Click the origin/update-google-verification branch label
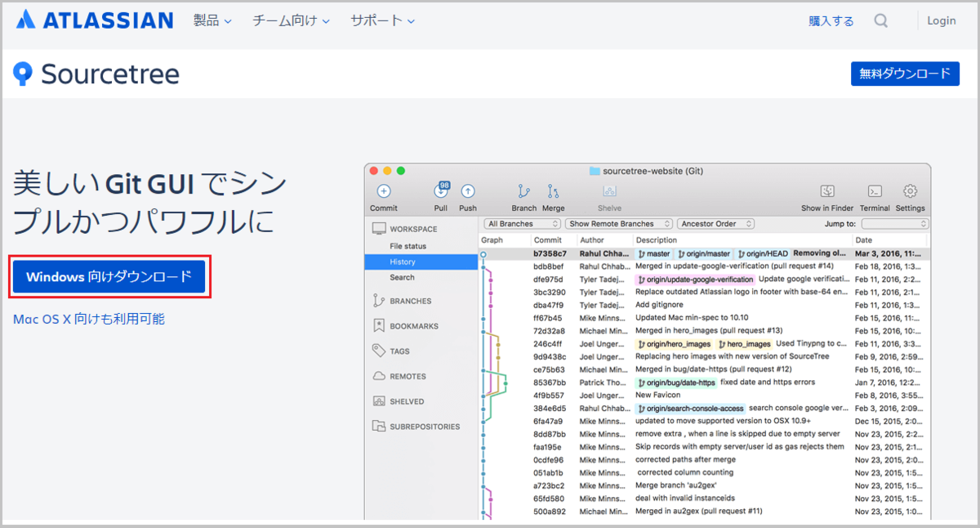 tap(695, 280)
